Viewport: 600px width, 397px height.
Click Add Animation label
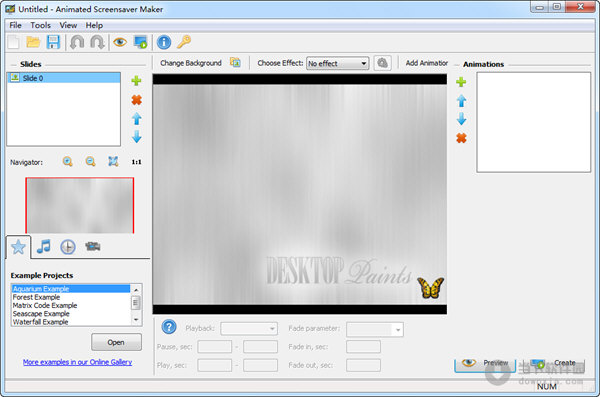click(x=427, y=63)
